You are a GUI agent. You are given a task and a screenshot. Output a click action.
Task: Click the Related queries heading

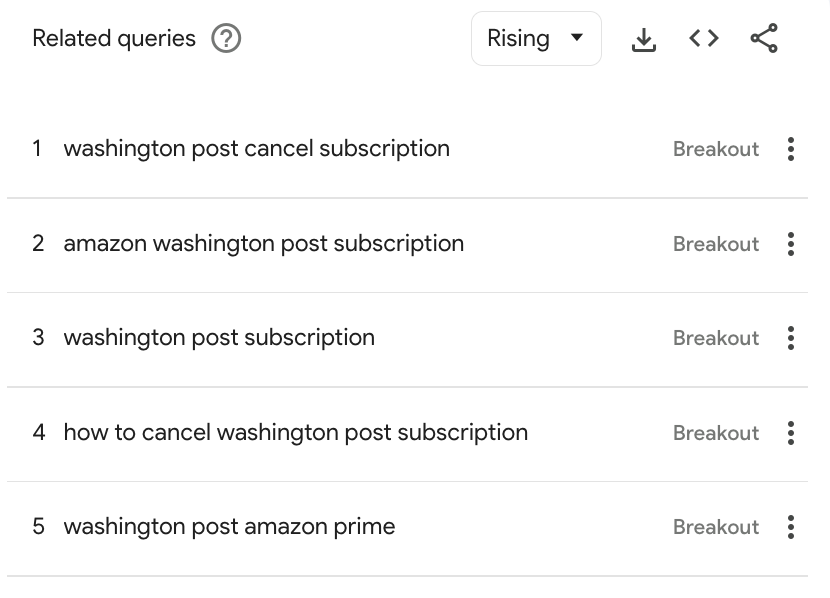[x=114, y=39]
